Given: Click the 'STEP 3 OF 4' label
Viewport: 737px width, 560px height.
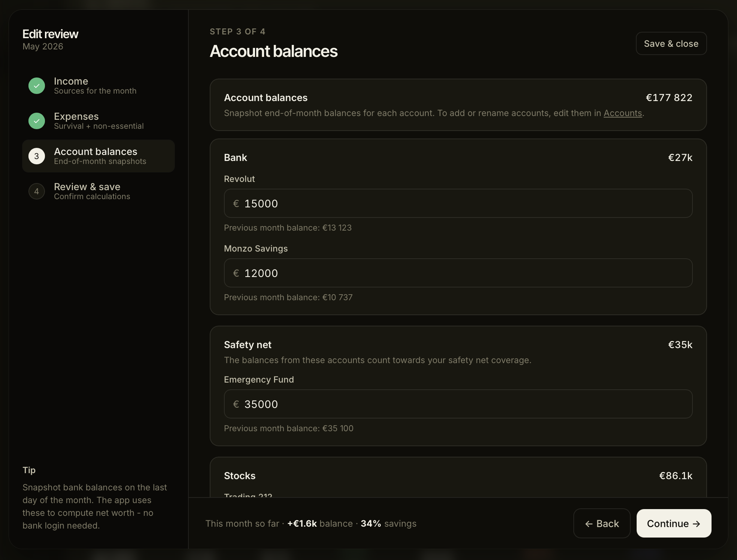Looking at the screenshot, I should (x=237, y=31).
